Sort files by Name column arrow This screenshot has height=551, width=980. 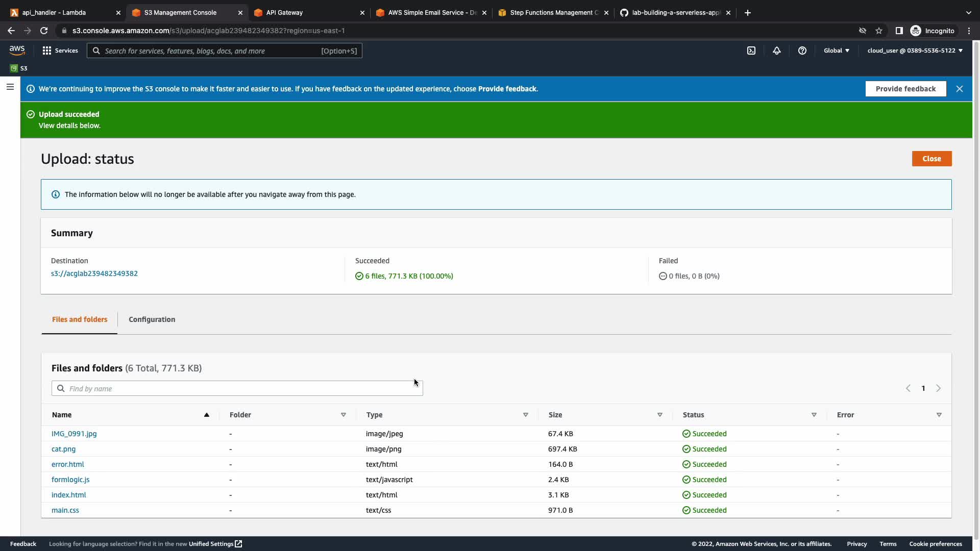tap(207, 415)
